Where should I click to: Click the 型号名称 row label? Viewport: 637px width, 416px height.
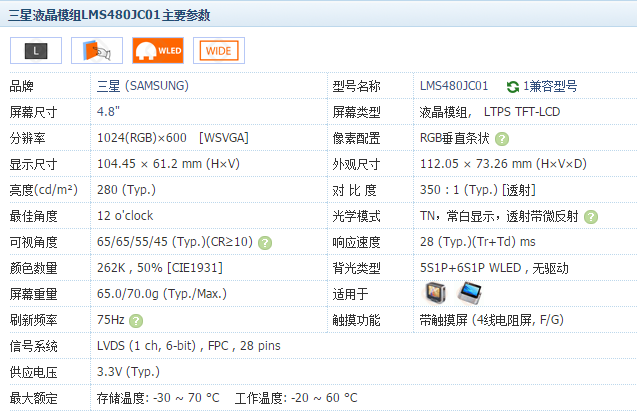click(356, 87)
